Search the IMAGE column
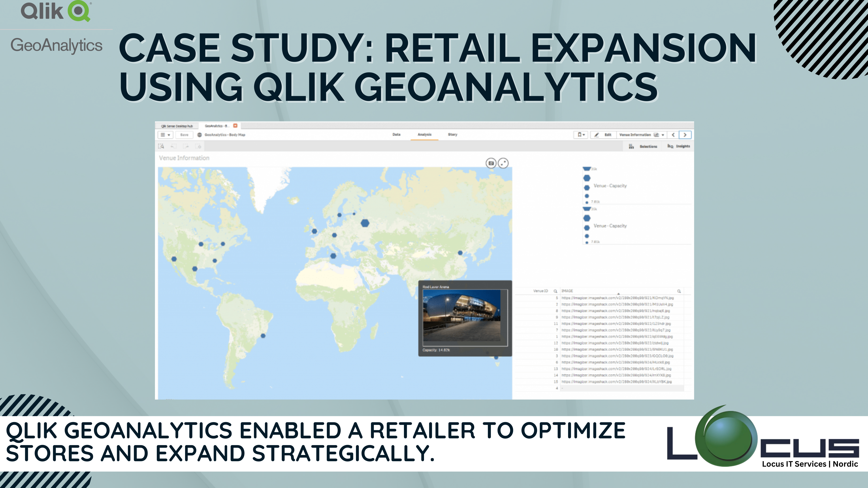Viewport: 868px width, 488px height. [679, 291]
